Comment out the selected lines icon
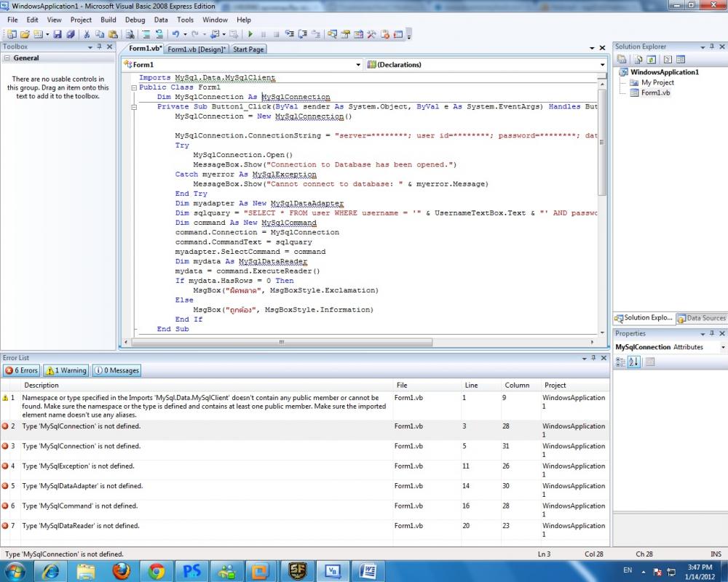Viewport: 728px width, 582px height. pos(146,34)
